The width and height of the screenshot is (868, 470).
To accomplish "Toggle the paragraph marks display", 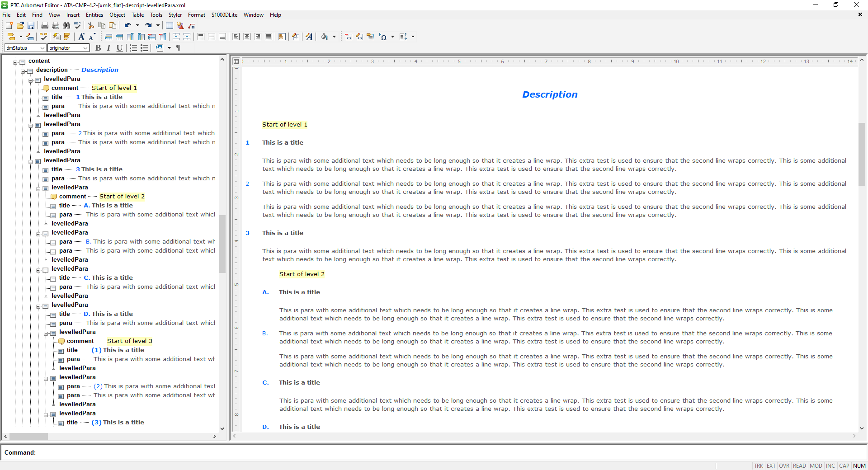I will coord(178,48).
